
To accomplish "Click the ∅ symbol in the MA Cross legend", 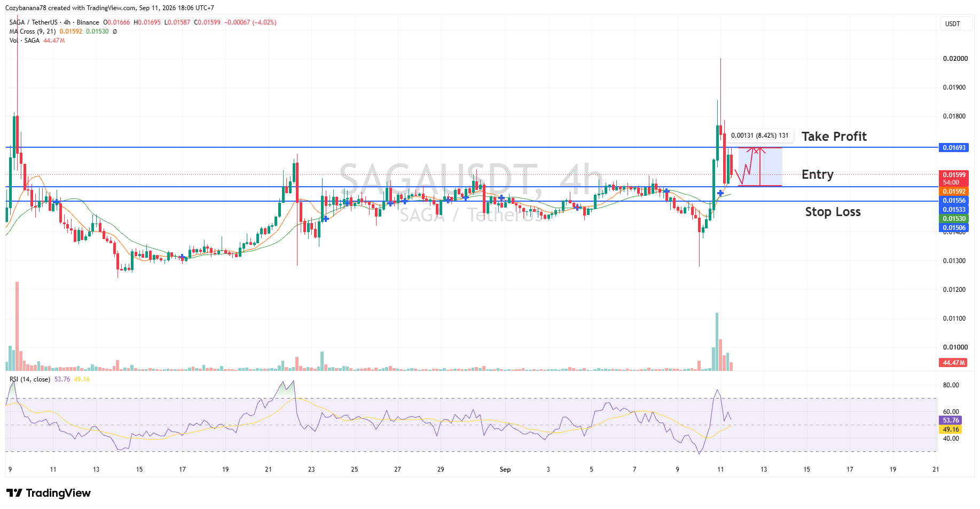I will 115,31.
